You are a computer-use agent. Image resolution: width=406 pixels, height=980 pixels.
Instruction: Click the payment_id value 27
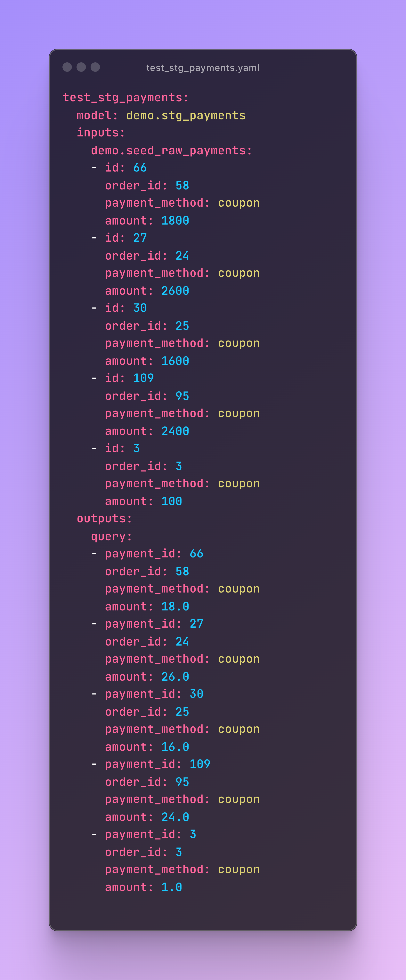click(x=197, y=624)
